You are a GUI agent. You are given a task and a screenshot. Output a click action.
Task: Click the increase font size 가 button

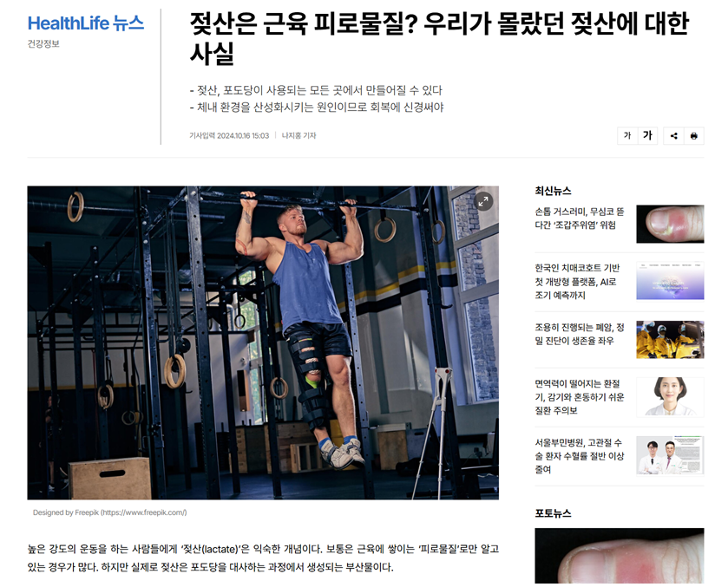(647, 135)
